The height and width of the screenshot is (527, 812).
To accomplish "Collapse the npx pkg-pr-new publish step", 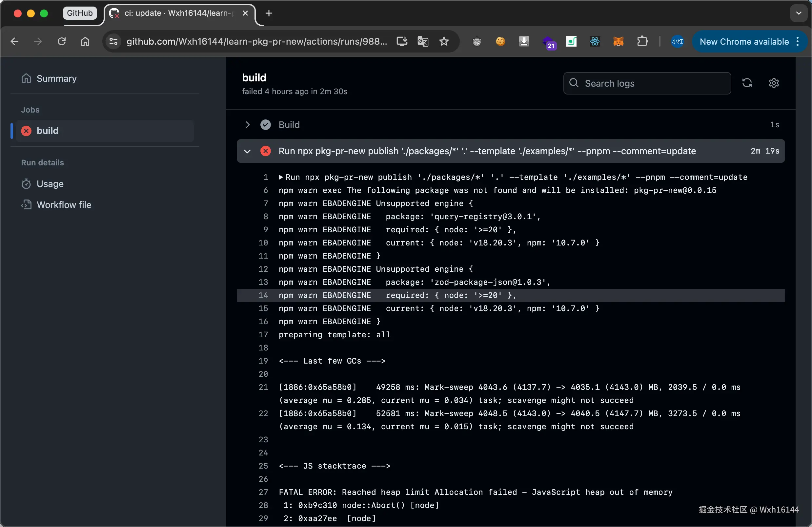I will tap(247, 151).
